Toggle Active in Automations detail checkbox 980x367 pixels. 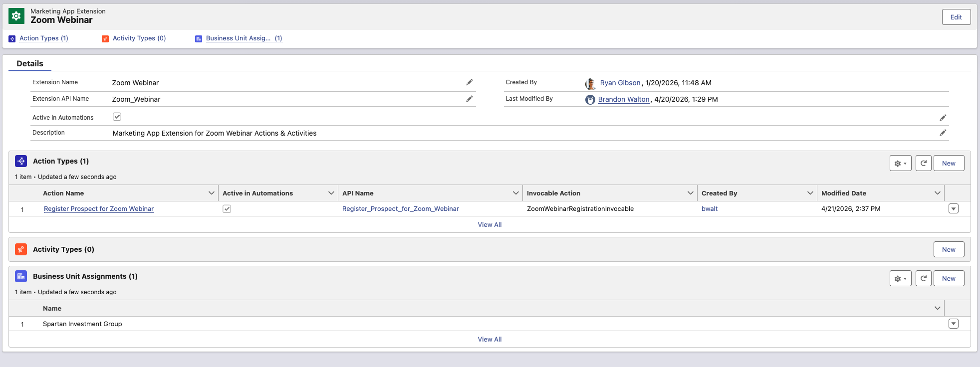coord(117,117)
